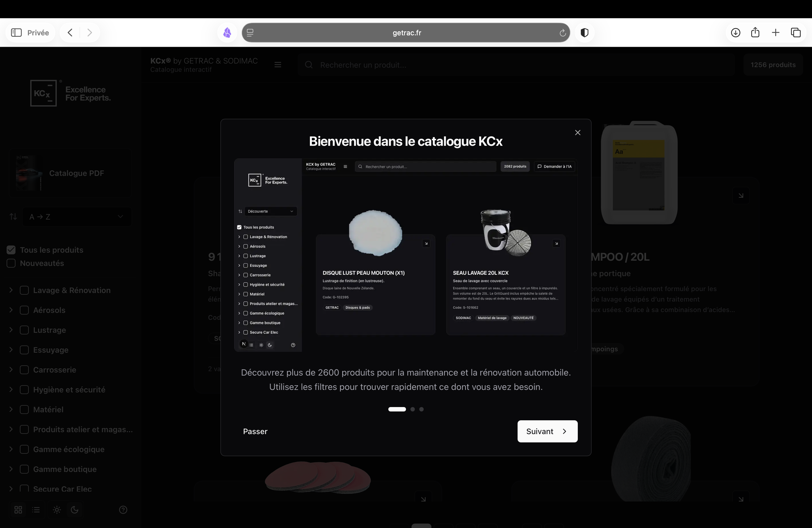
Task: Click the KCx® by GETRAC & SODIMAC title
Action: pos(204,61)
